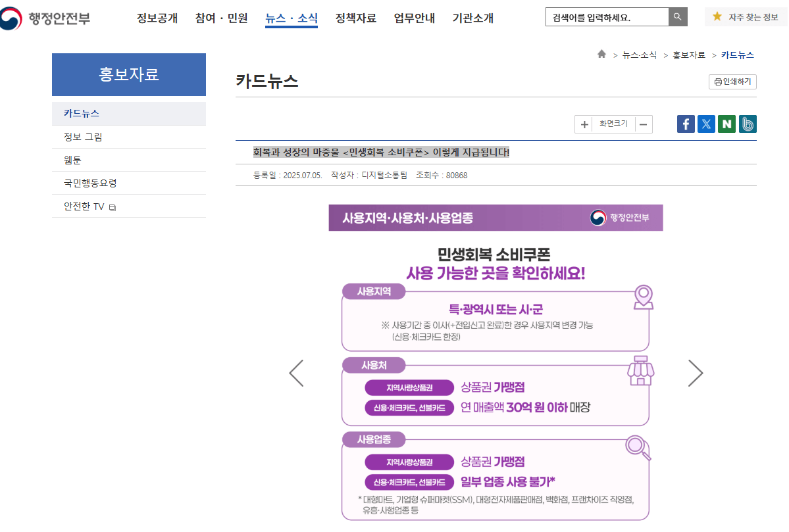The width and height of the screenshot is (789, 532).
Task: Open the 정책자료 menu
Action: [356, 18]
